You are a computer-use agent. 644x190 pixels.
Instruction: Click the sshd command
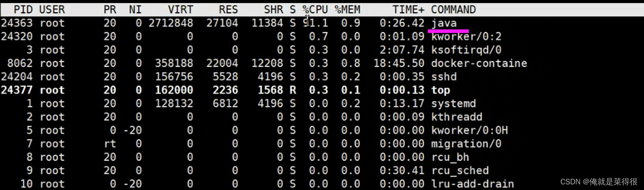click(444, 76)
